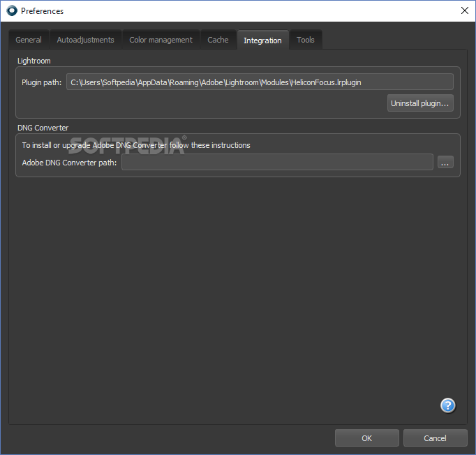The width and height of the screenshot is (476, 455).
Task: Click the Adobe DNG Converter path field
Action: click(277, 162)
